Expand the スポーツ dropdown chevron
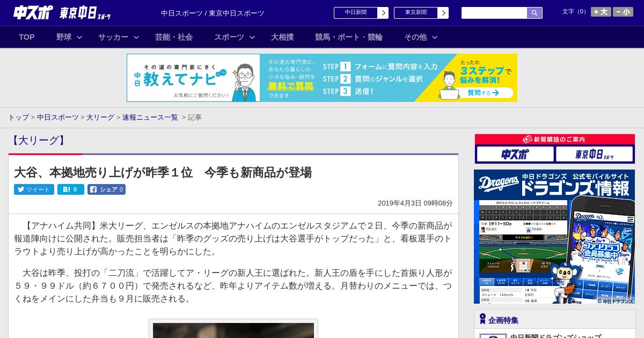The image size is (644, 338). pyautogui.click(x=252, y=37)
